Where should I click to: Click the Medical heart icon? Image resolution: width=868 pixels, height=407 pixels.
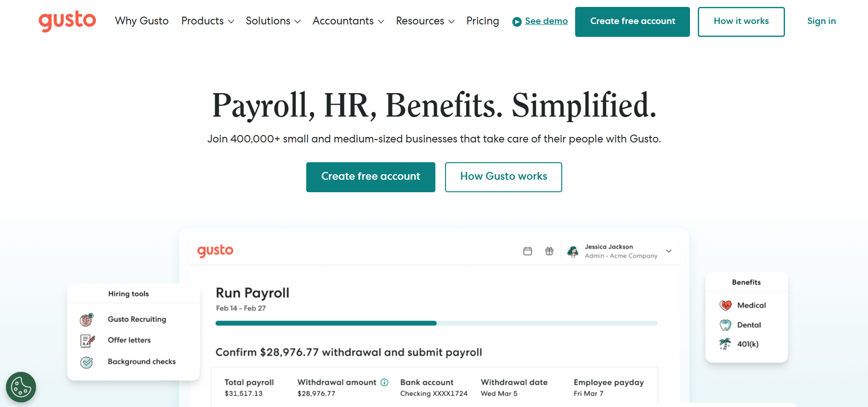[x=725, y=305]
